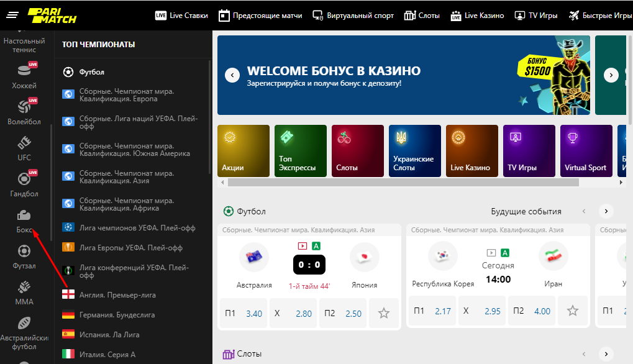Open the red Слоты tile
The height and width of the screenshot is (364, 633).
[x=358, y=151]
